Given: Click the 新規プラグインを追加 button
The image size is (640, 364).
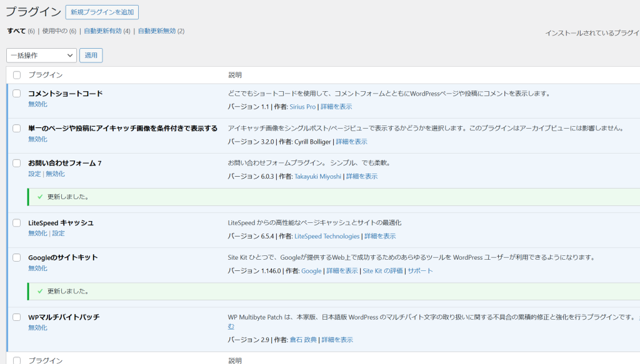Looking at the screenshot, I should 102,12.
